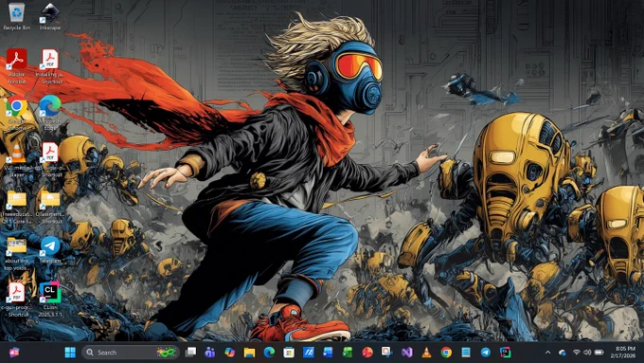Select the Microsoft Edge desktop shortcut

pyautogui.click(x=50, y=113)
